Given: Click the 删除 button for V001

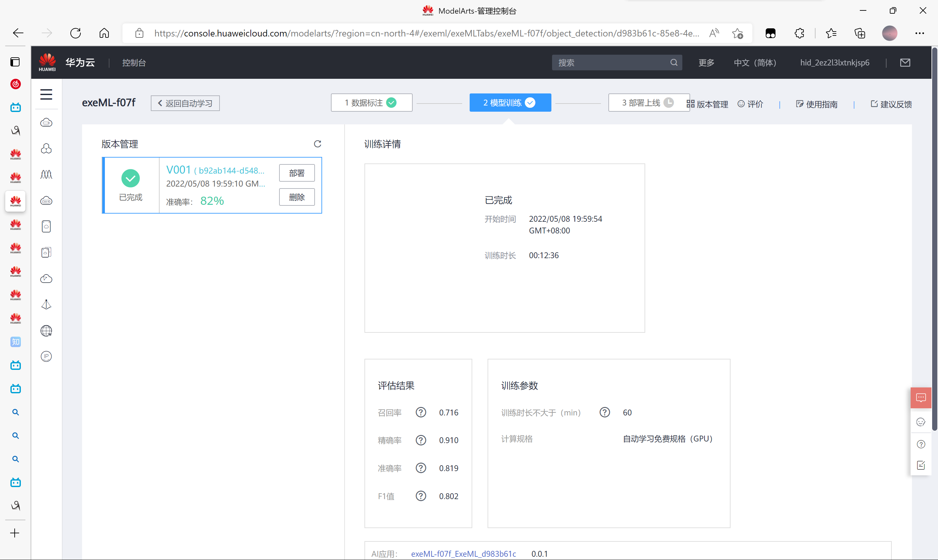Looking at the screenshot, I should click(297, 197).
